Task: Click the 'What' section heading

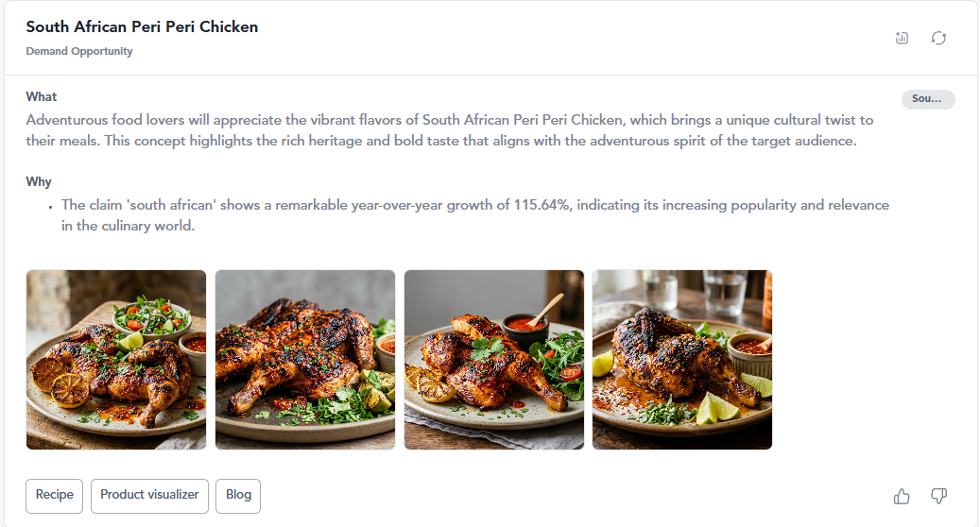Action: [x=42, y=96]
